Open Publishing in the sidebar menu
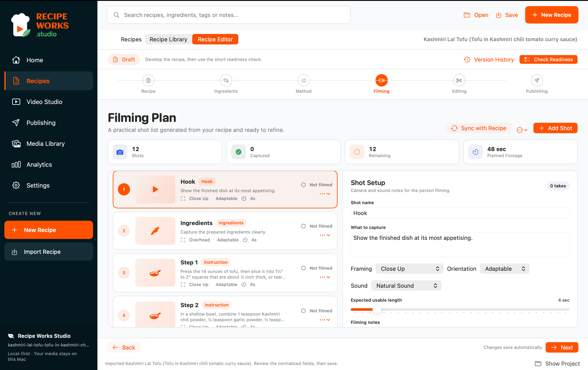 [x=48, y=123]
